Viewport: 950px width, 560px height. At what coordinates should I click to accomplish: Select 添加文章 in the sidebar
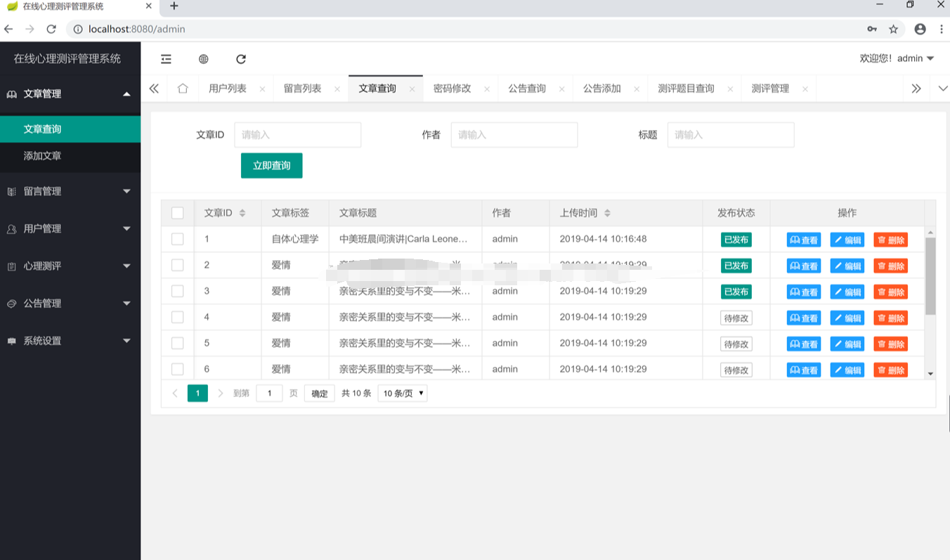pos(70,156)
